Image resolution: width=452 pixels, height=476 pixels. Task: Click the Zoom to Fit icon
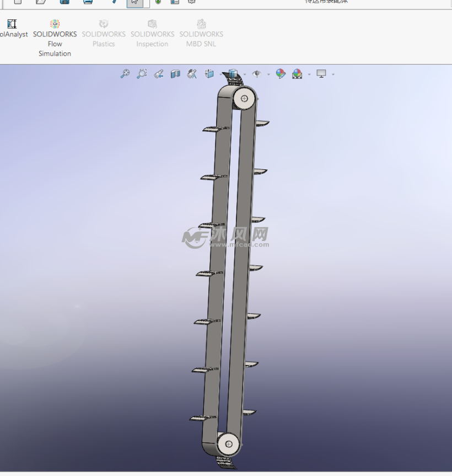click(x=125, y=74)
